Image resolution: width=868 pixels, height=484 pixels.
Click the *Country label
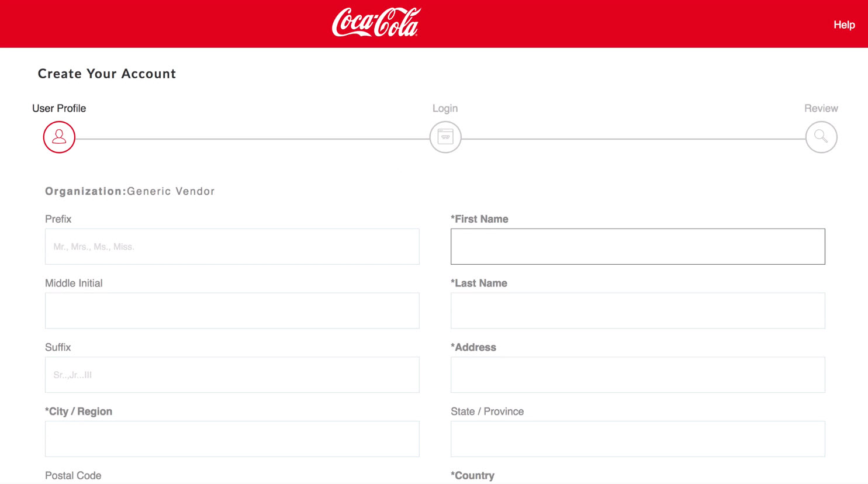pos(472,476)
